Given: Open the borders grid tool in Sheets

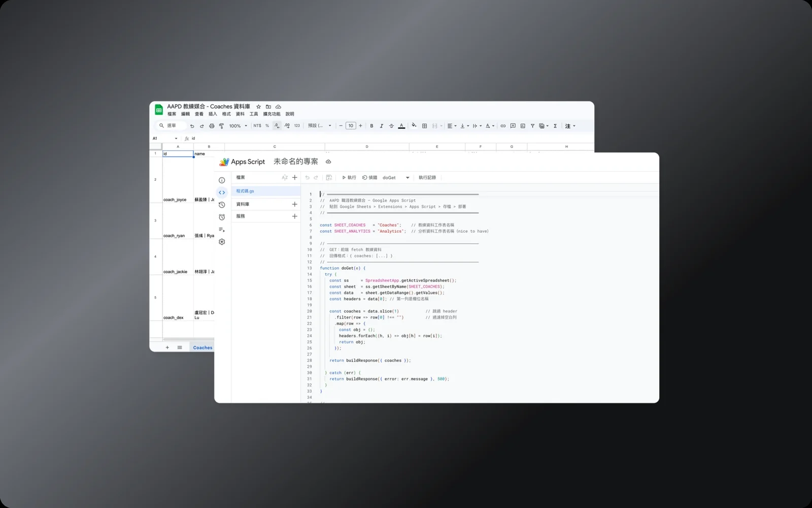Looking at the screenshot, I should (425, 126).
